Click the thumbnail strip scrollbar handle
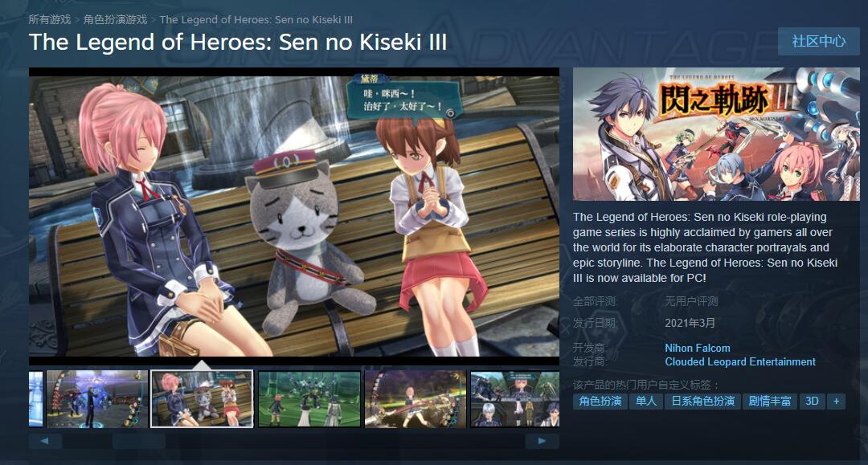Image resolution: width=868 pixels, height=465 pixels. coord(139,441)
